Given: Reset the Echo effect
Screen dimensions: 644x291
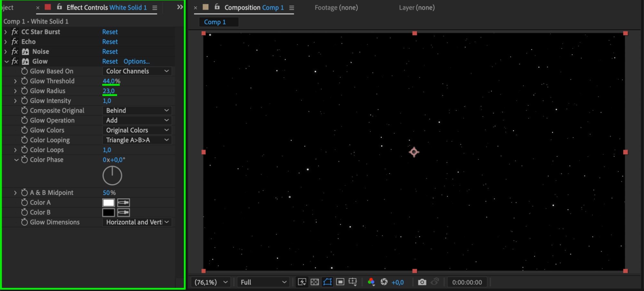Looking at the screenshot, I should point(110,42).
